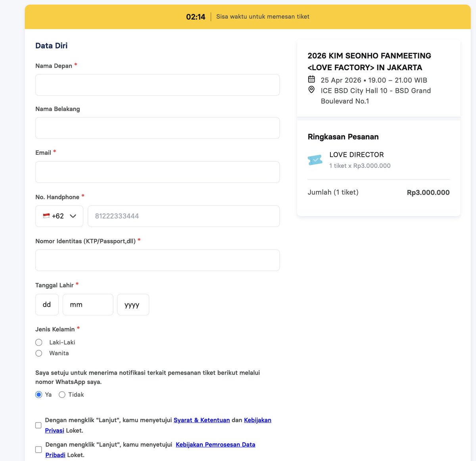Click the Ringkasan Pesanan heading
The height and width of the screenshot is (461, 476).
[x=343, y=137]
